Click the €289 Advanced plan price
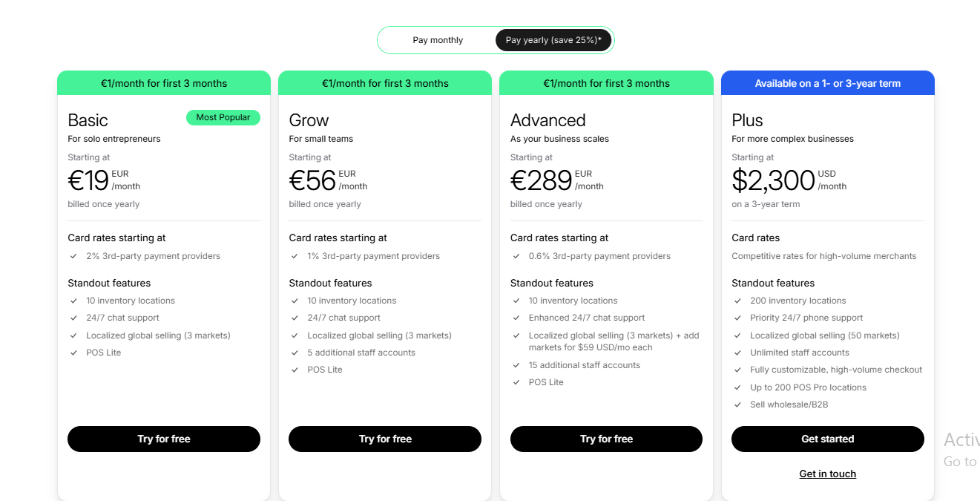Viewport: 980px width, 501px height. [x=542, y=180]
